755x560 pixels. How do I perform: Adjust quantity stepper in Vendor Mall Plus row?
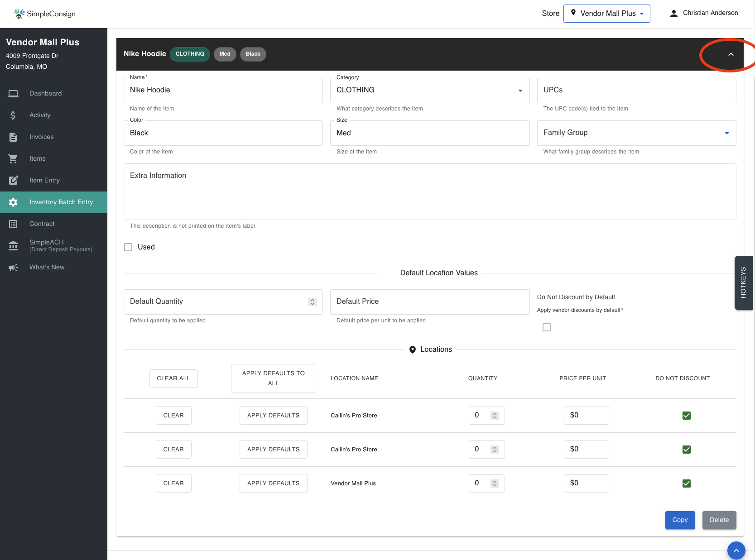pyautogui.click(x=495, y=483)
